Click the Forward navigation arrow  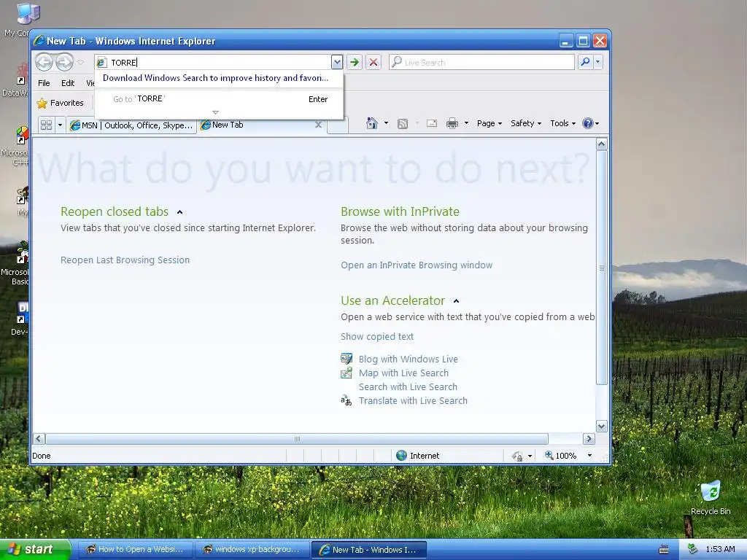(64, 62)
